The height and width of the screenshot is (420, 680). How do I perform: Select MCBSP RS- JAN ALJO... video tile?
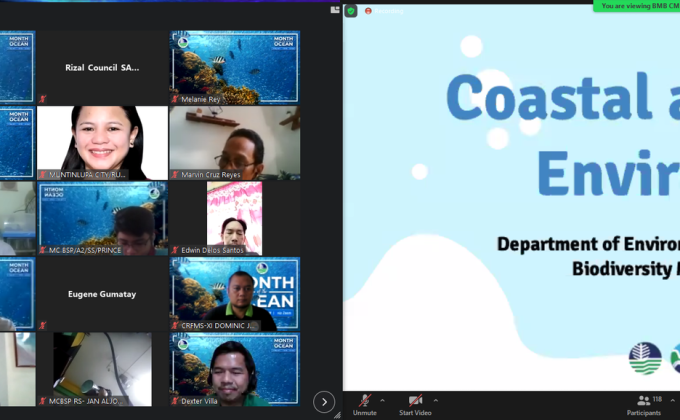102,369
